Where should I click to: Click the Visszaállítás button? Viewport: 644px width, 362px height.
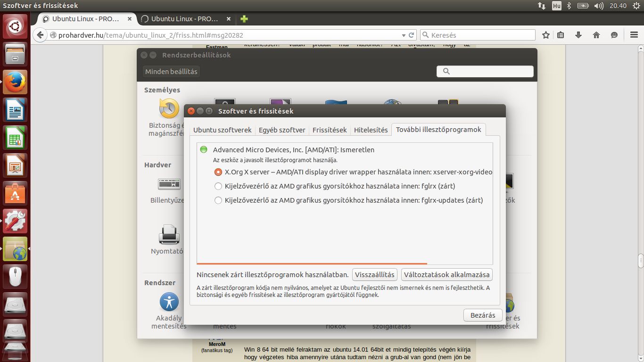coord(375,274)
